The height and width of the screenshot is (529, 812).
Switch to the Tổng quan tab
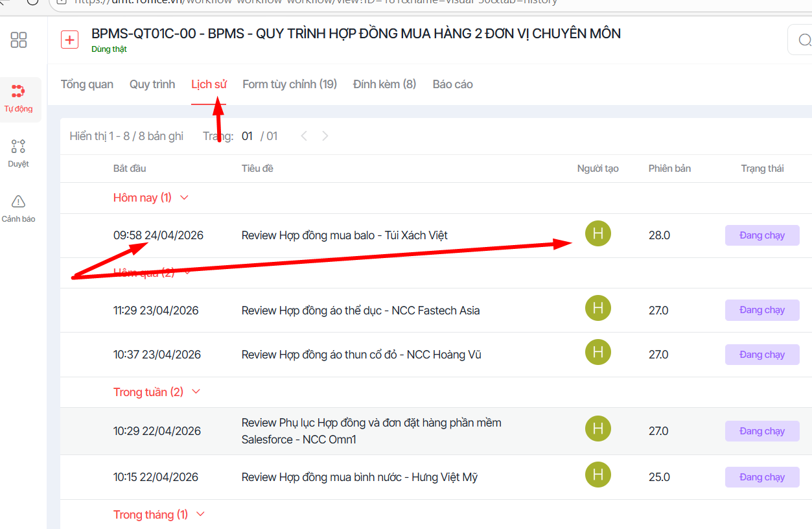click(87, 84)
